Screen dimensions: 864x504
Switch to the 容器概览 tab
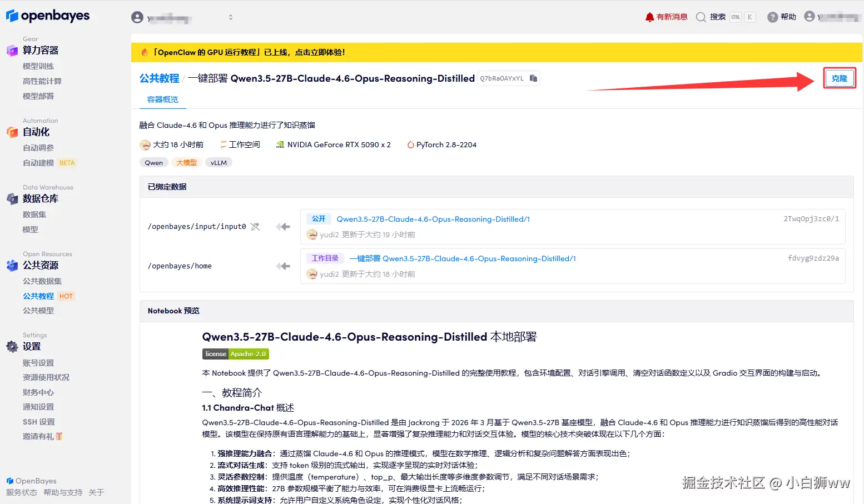tap(162, 99)
